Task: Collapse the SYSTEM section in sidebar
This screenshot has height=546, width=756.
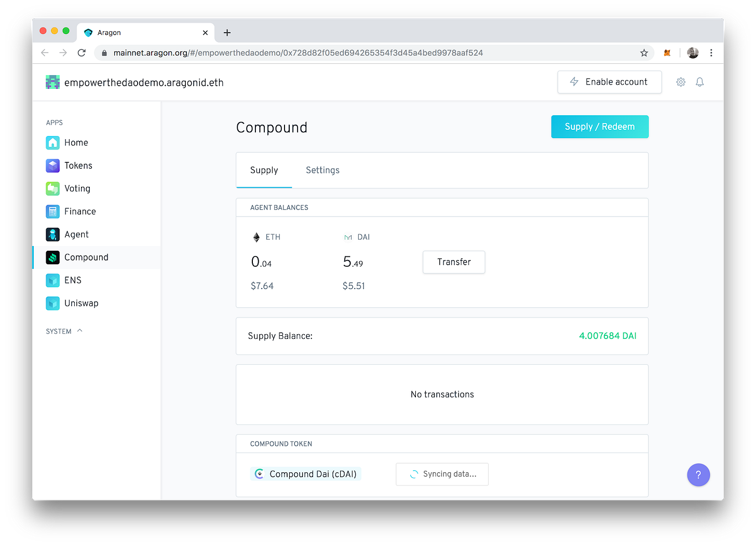Action: (x=79, y=331)
